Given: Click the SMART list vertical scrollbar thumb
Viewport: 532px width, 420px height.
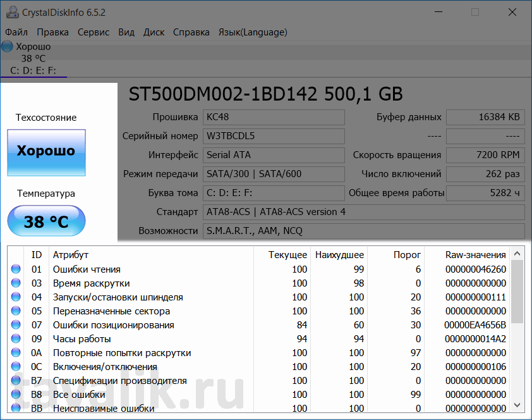Looking at the screenshot, I should 517,292.
